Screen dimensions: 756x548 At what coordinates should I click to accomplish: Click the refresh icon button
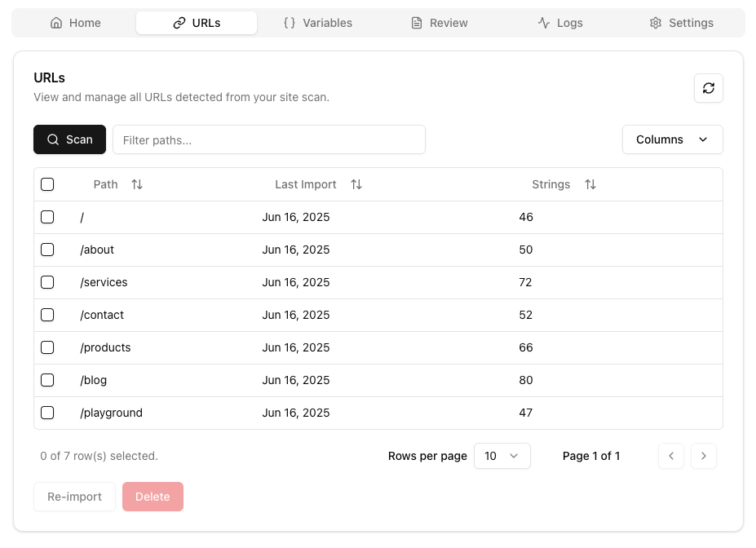click(x=708, y=88)
